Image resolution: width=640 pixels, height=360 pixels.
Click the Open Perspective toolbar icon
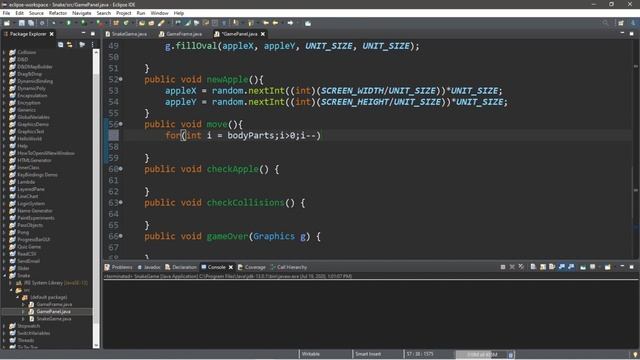pos(621,23)
